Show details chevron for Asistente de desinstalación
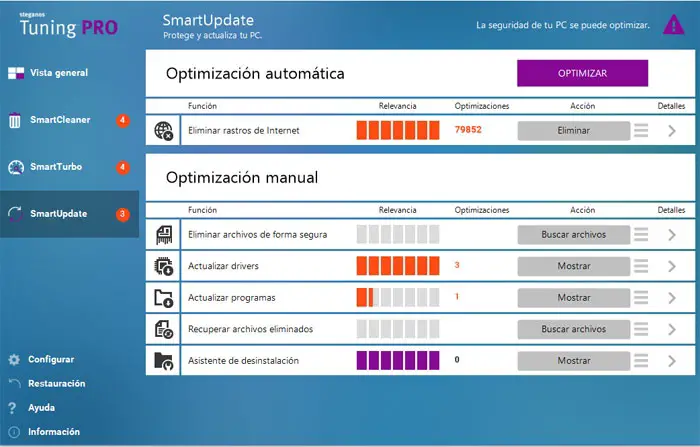This screenshot has width=700, height=447. (672, 361)
